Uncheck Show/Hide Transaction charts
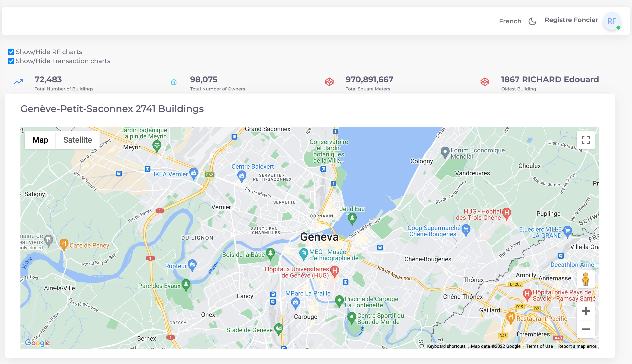This screenshot has height=364, width=632. [x=11, y=61]
